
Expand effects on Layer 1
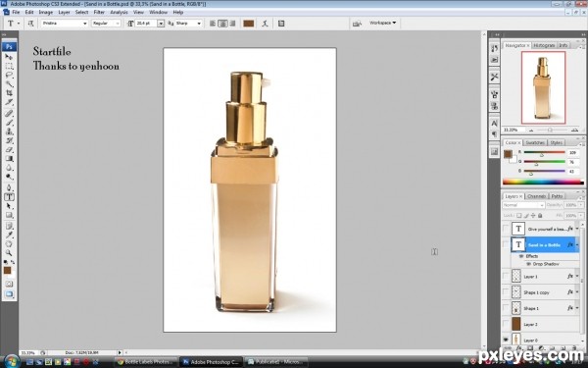(x=577, y=277)
